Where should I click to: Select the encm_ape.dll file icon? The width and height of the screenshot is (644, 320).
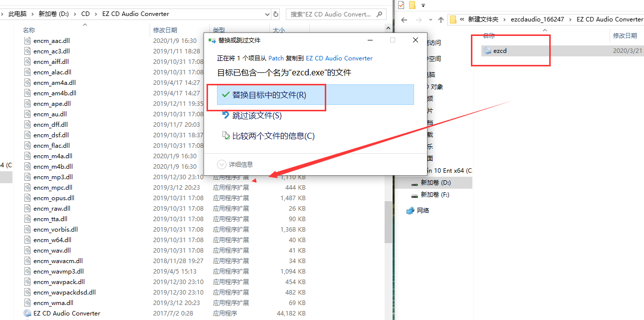click(x=27, y=103)
